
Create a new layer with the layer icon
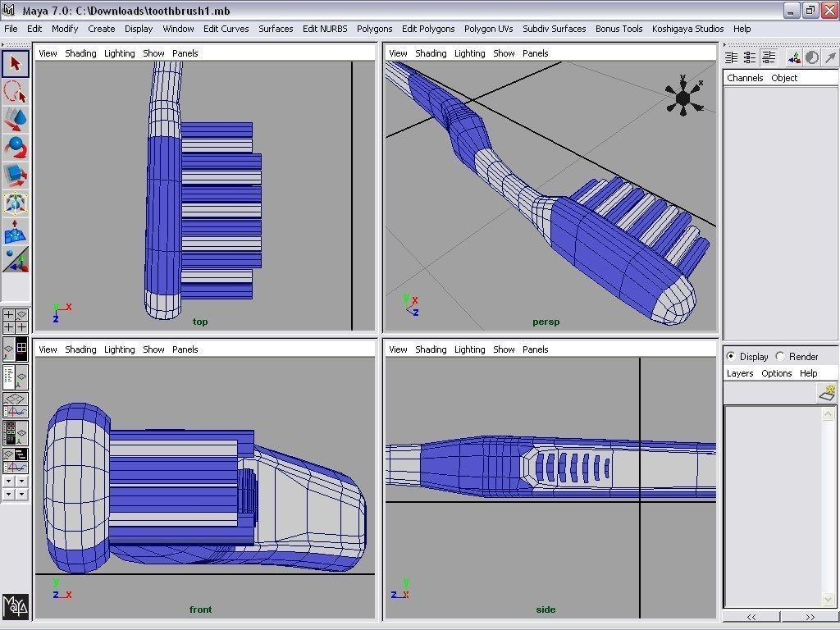tap(828, 393)
